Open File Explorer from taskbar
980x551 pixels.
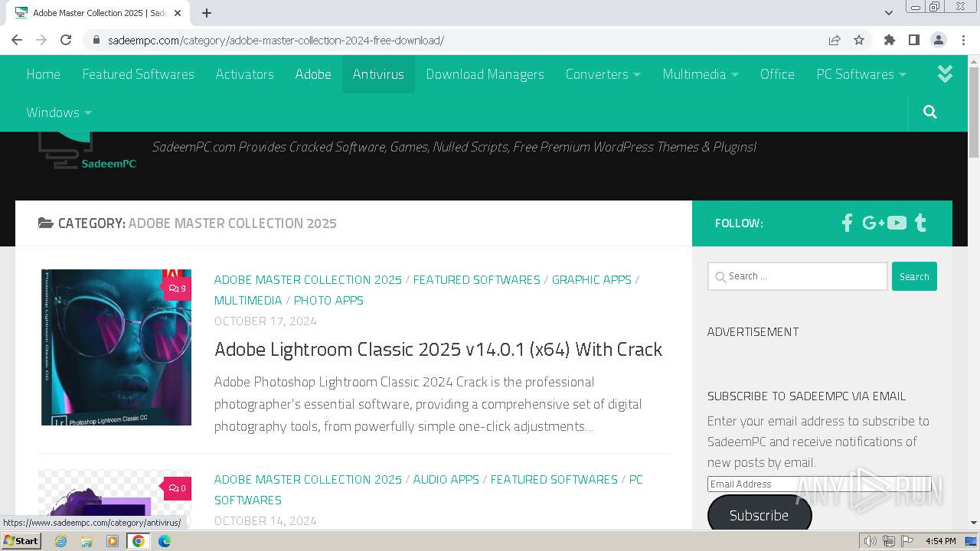coord(87,541)
